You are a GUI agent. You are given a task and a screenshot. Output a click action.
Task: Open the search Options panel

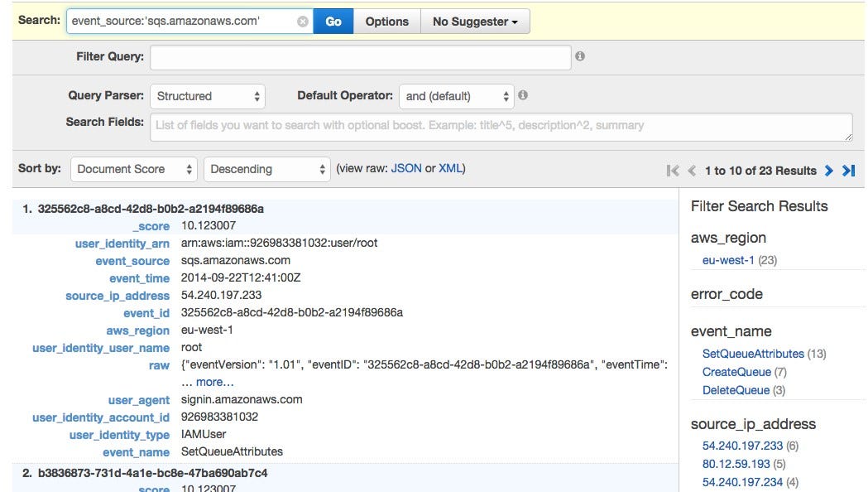tap(386, 22)
